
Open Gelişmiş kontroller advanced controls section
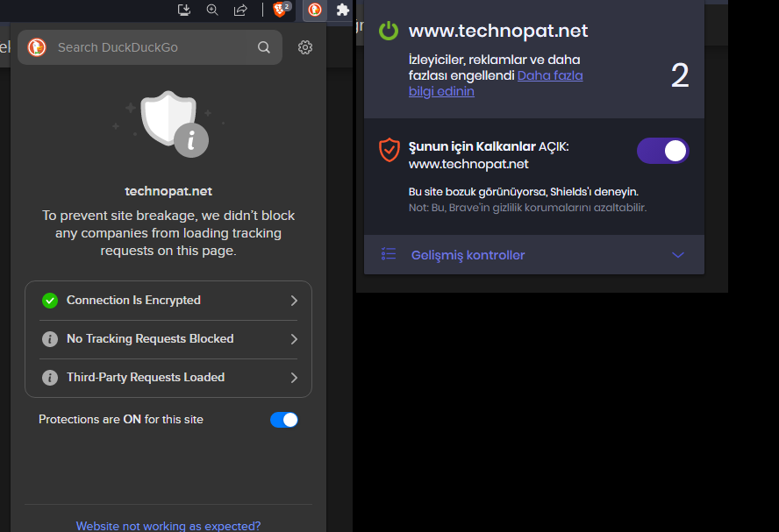tap(534, 255)
